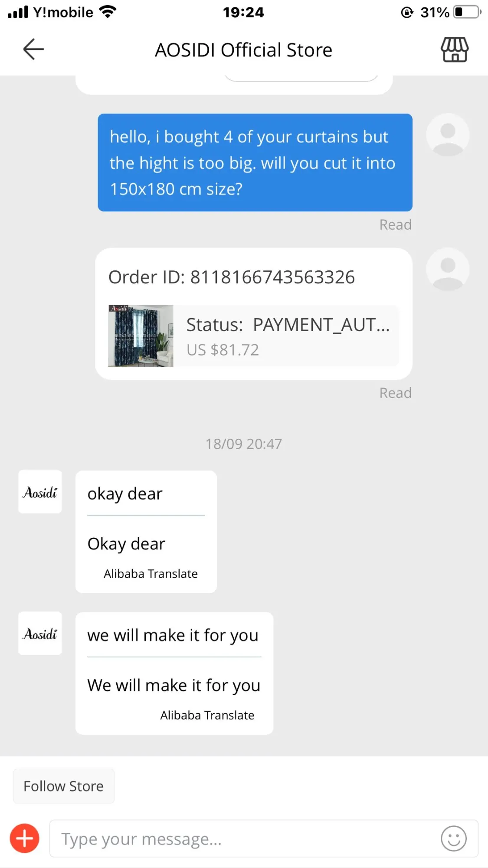Tap the Aosidi avatar beside "we will make it"
Image resolution: width=488 pixels, height=868 pixels.
[40, 633]
